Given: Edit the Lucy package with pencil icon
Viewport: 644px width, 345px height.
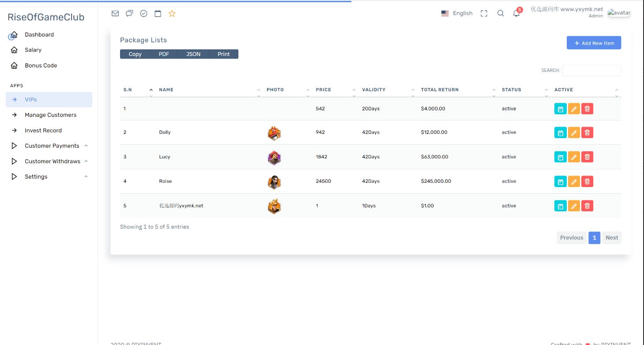Looking at the screenshot, I should (574, 157).
